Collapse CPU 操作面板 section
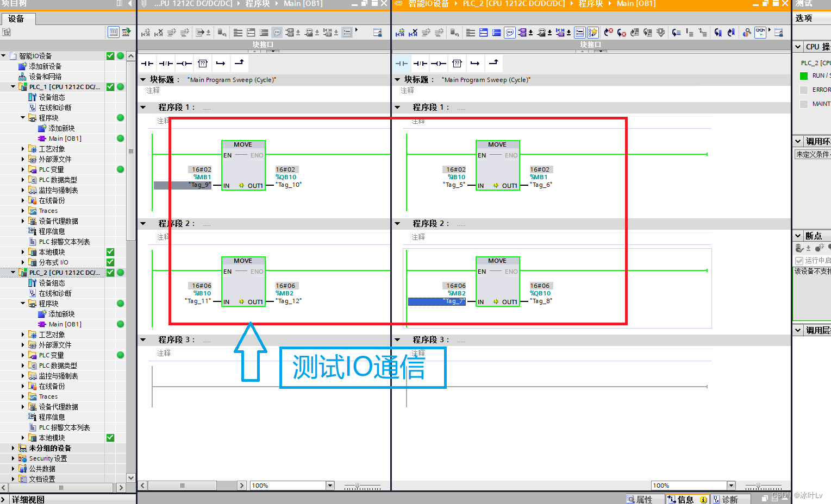The width and height of the screenshot is (831, 504). 798,47
